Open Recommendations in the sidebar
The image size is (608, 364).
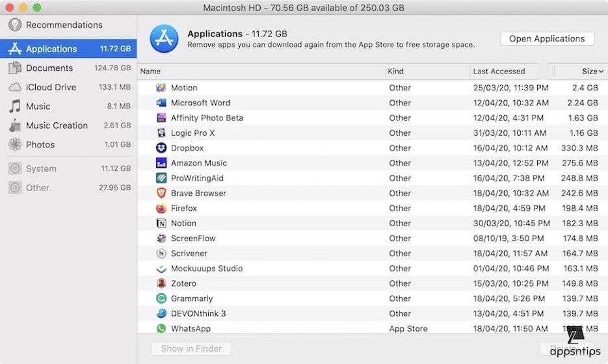(64, 25)
